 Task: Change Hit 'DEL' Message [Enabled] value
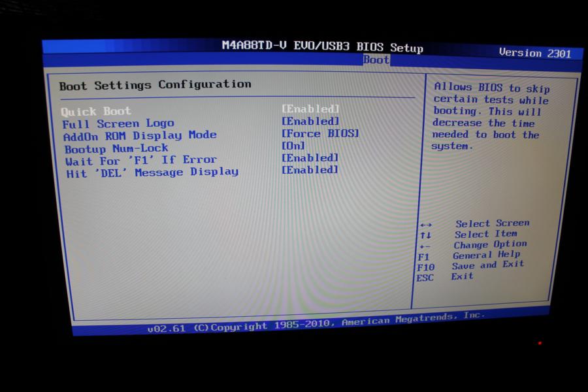(310, 170)
